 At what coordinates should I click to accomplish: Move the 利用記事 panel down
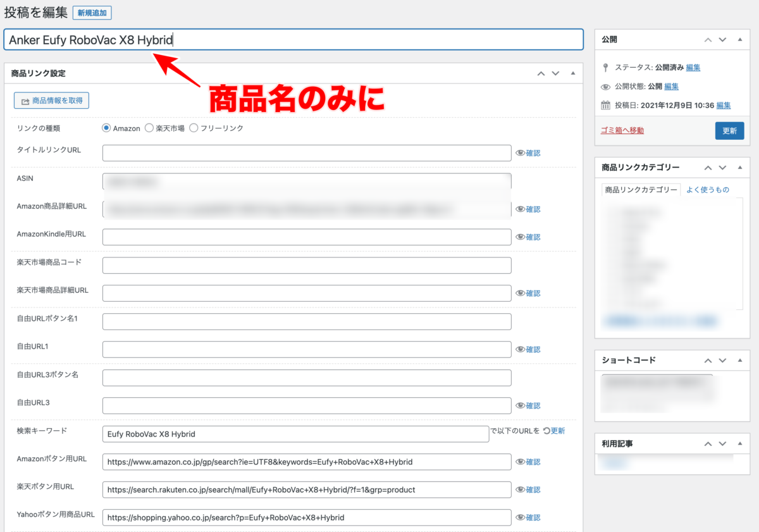tap(723, 444)
